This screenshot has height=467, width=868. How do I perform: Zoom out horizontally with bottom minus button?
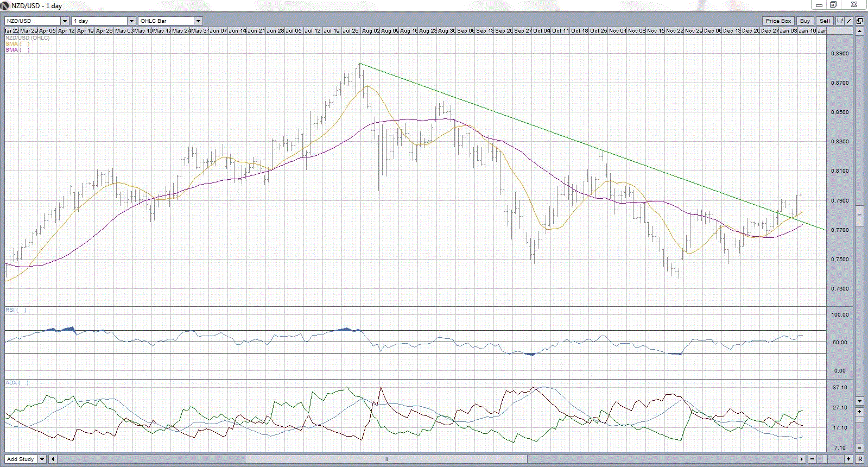coord(813,459)
